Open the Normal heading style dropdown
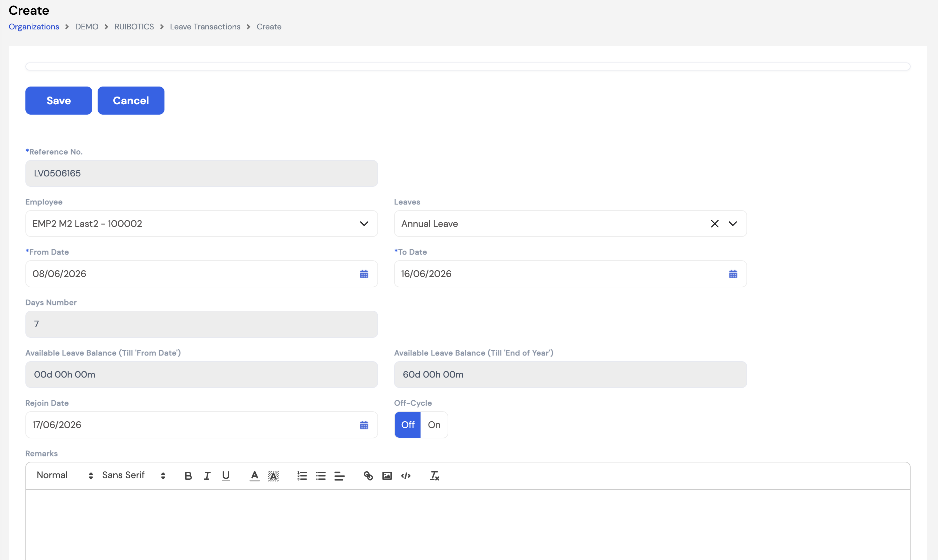Screen dimensions: 938x560 (65, 475)
